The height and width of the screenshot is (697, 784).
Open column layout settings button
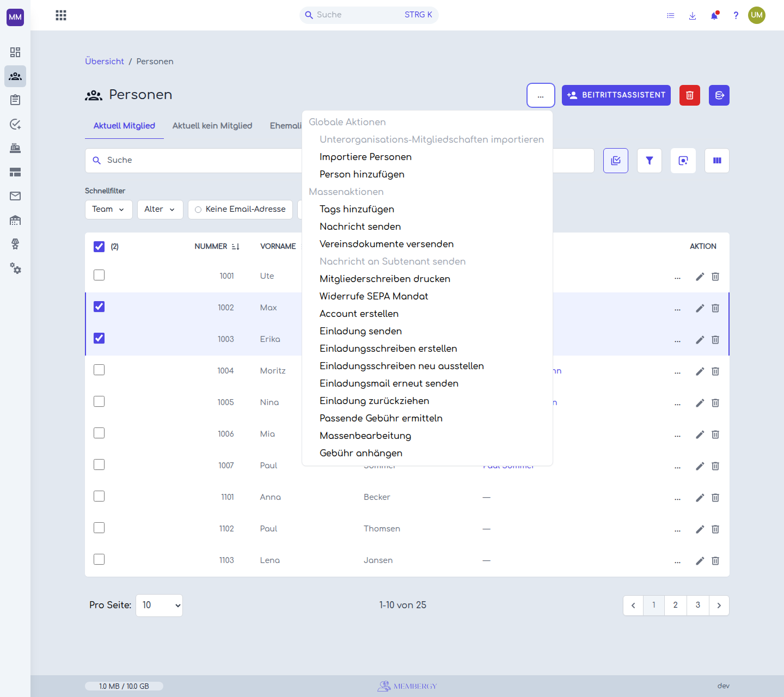click(x=717, y=161)
